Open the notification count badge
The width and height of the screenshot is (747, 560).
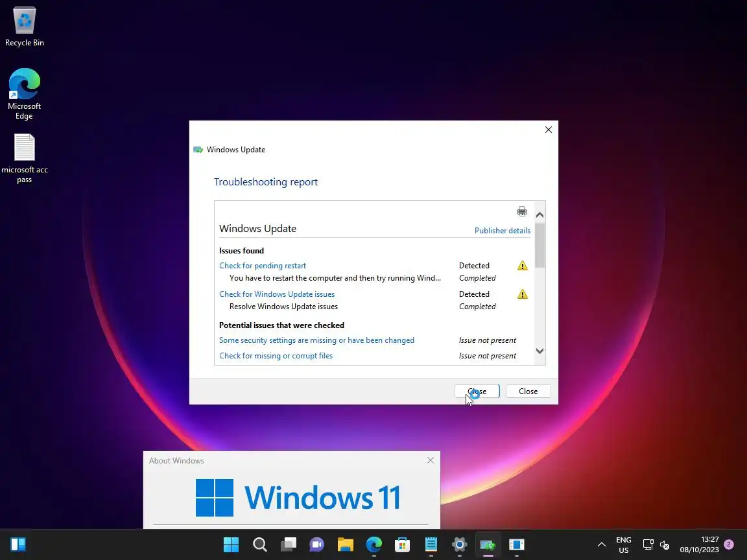[728, 544]
